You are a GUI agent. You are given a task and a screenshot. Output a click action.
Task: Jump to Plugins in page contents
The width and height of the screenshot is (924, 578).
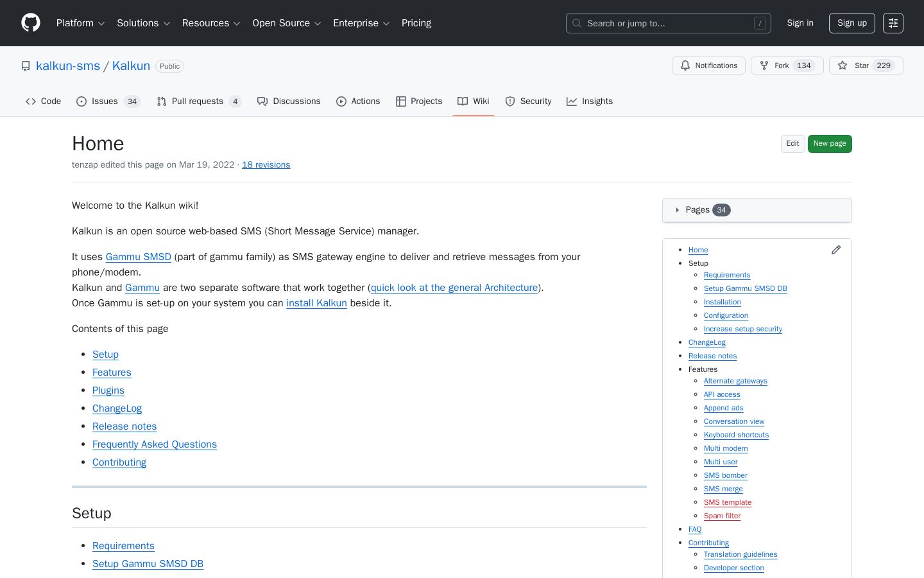click(108, 390)
